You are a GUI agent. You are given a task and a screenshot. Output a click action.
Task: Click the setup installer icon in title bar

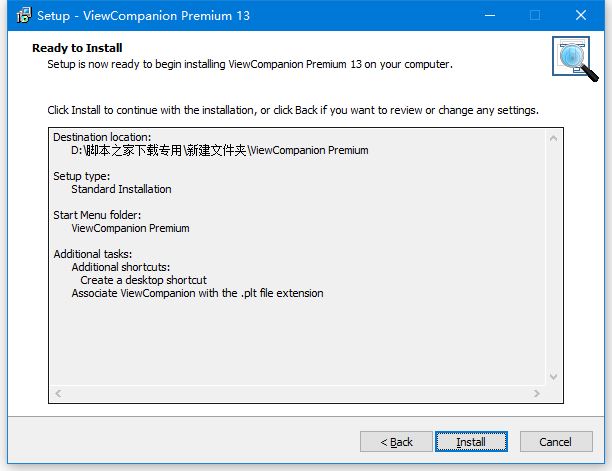coord(24,15)
